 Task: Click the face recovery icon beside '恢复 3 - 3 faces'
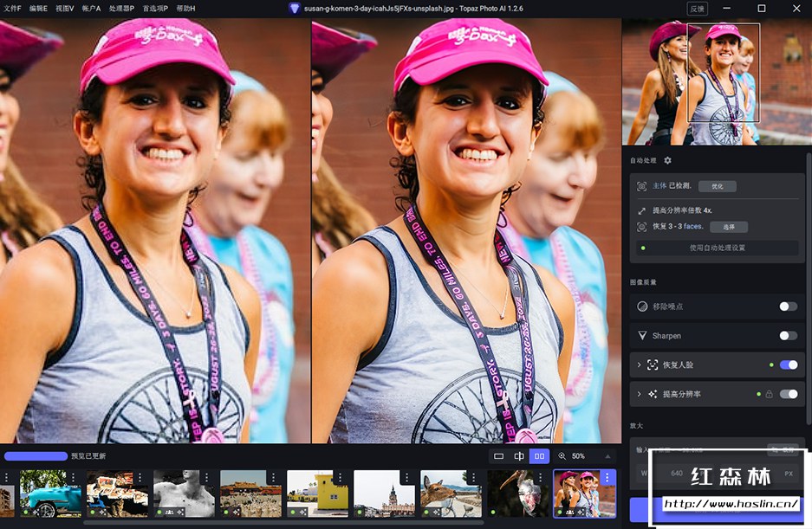(641, 227)
